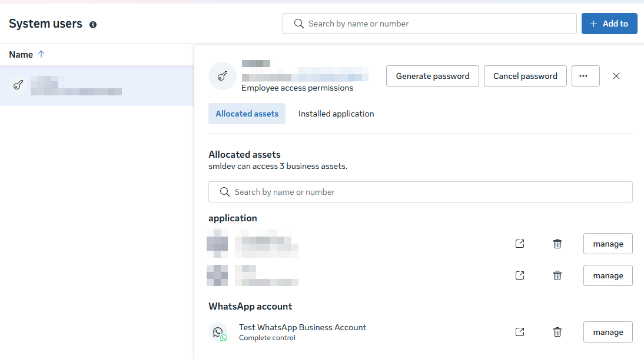Click the trash icon for the WhatsApp account
The height and width of the screenshot is (359, 644).
(557, 331)
